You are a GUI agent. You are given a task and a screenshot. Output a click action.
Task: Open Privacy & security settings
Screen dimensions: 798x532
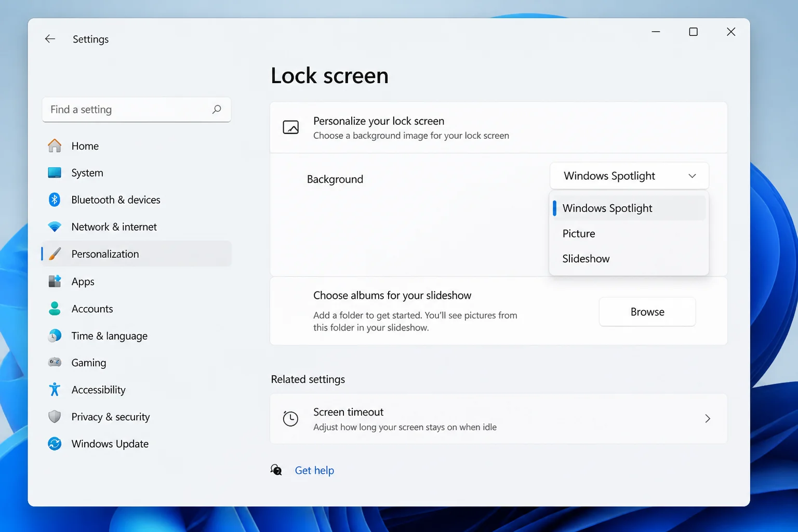[x=137, y=417]
